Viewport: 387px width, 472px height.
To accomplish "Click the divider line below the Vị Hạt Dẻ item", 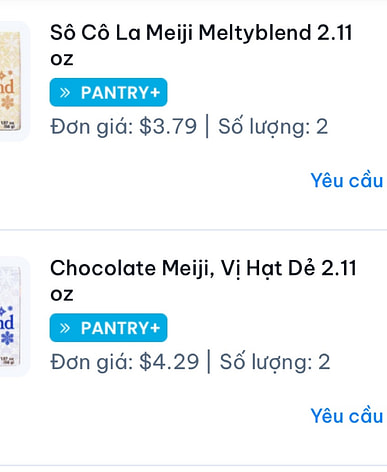I will pyautogui.click(x=193, y=465).
